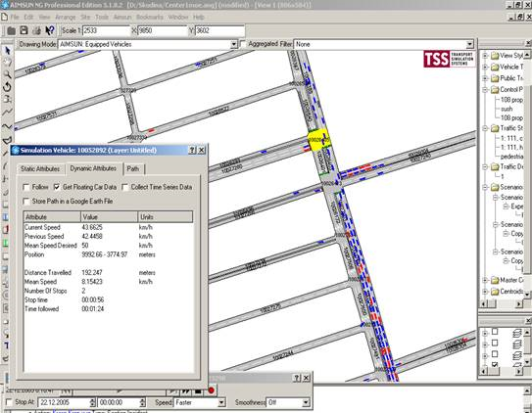Click the Y coordinate input field
Screen dimensions: 532x413
219,30
